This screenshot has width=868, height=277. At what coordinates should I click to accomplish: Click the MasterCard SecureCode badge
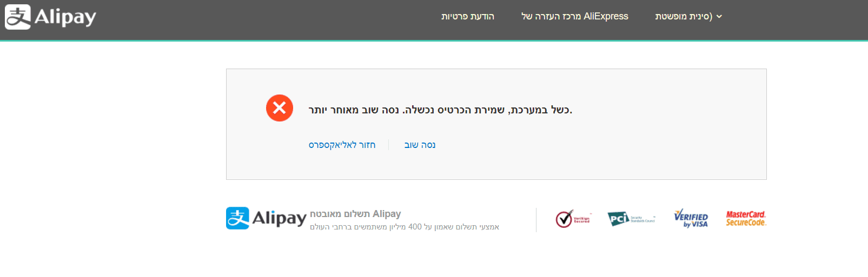pos(746,219)
